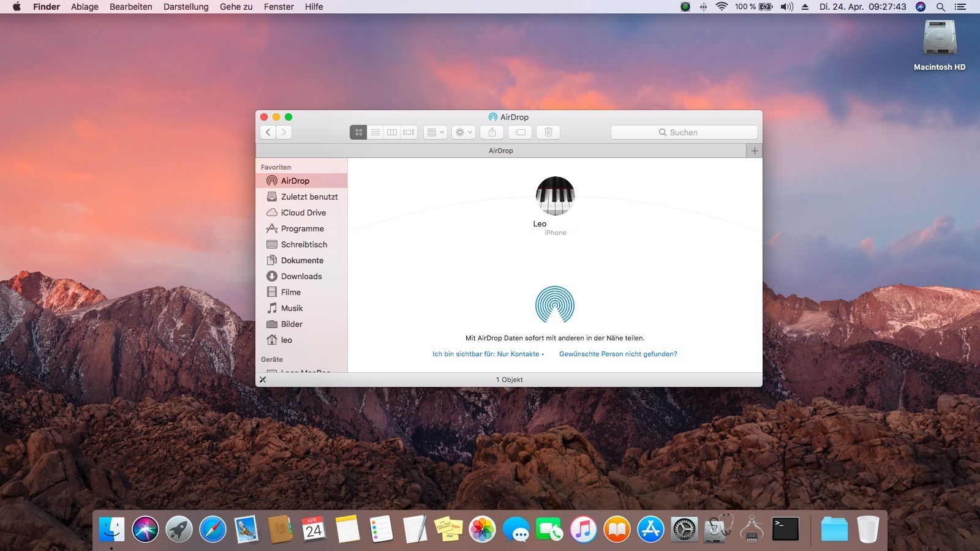This screenshot has width=980, height=551.
Task: Open Reminders from the Dock
Action: 381,529
